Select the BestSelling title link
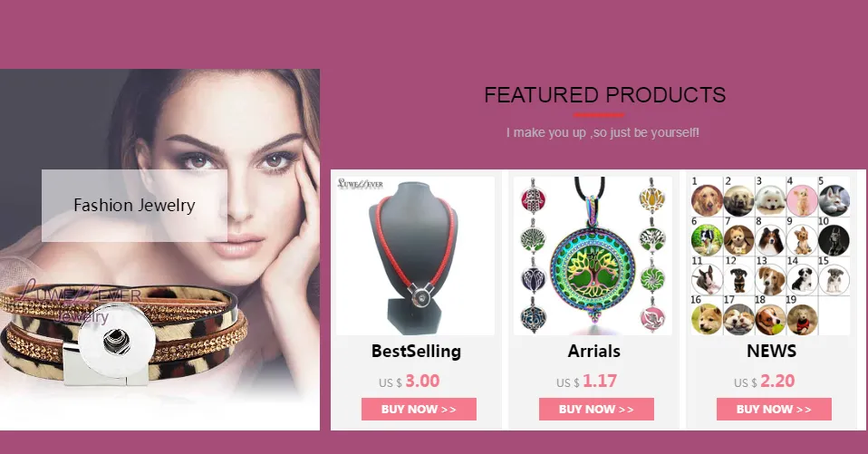Viewport: 868px width, 454px height. (416, 351)
